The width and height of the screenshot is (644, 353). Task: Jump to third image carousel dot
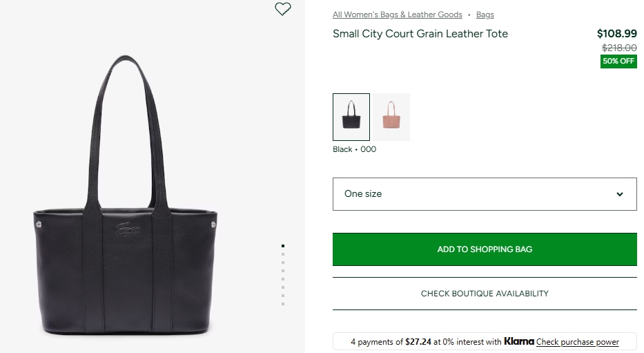click(x=283, y=263)
